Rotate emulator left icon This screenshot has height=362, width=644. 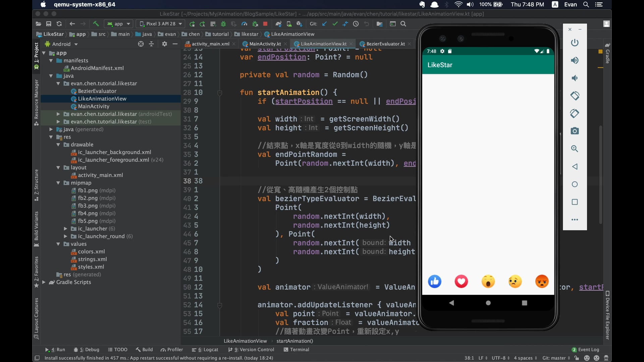pos(575,96)
